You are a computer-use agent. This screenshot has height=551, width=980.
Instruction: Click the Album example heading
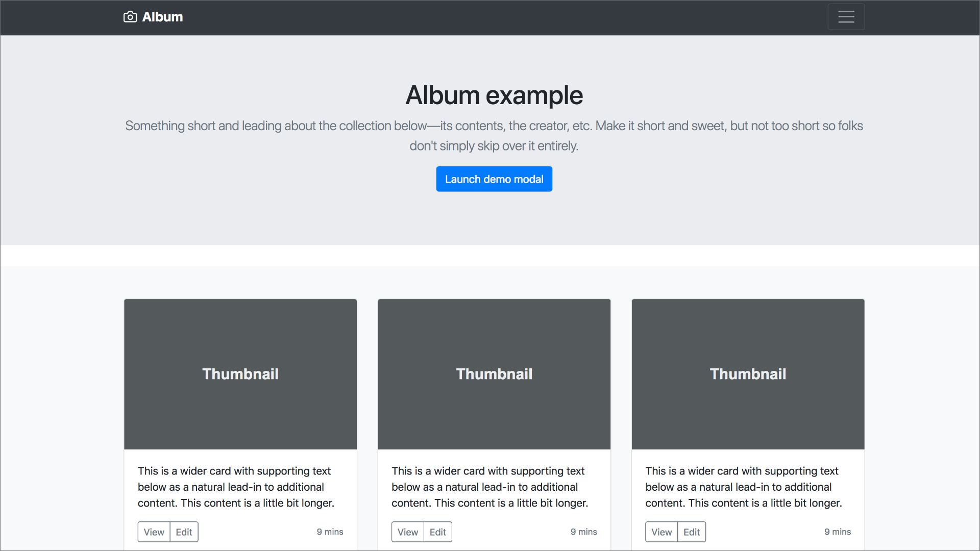click(x=494, y=95)
